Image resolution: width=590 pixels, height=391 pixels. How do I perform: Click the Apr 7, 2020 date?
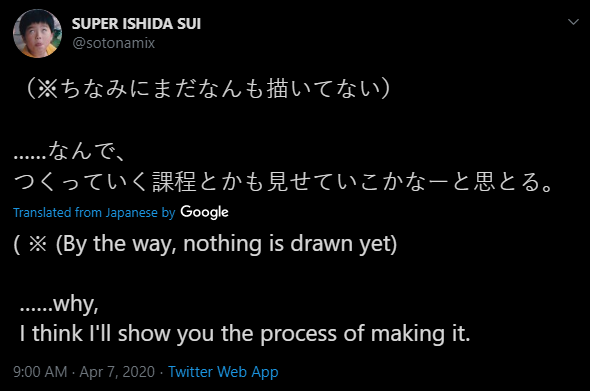(x=117, y=372)
